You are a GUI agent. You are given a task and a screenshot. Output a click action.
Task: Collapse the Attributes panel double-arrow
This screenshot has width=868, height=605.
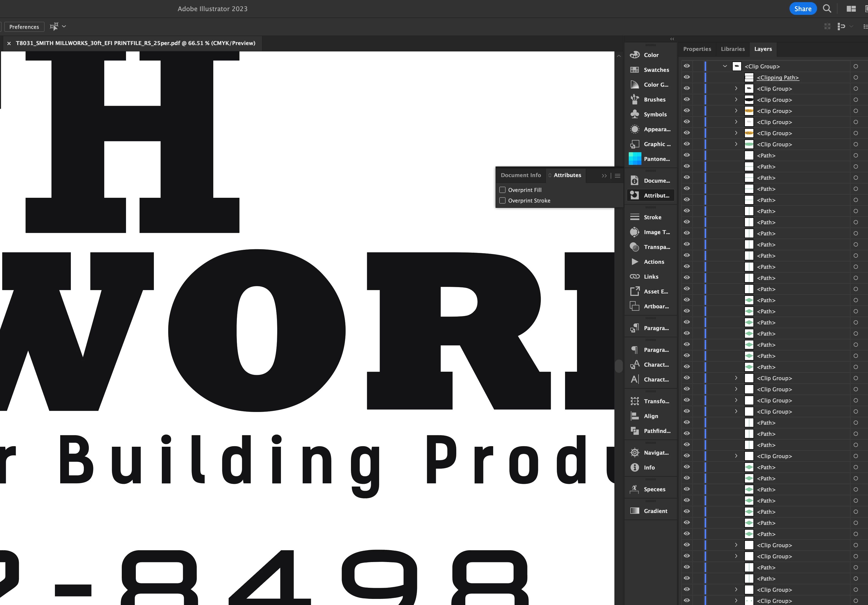click(604, 176)
